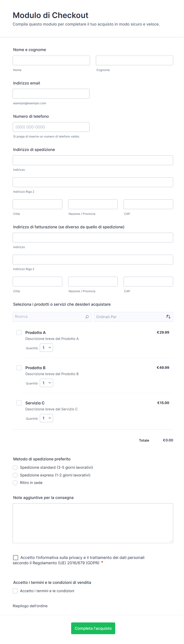This screenshot has width=184, height=644.
Task: Open the Prodotto A quantity dropdown
Action: point(46,348)
